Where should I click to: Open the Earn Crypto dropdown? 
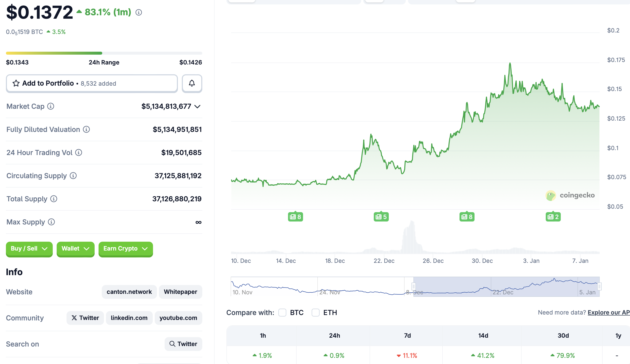tap(125, 249)
